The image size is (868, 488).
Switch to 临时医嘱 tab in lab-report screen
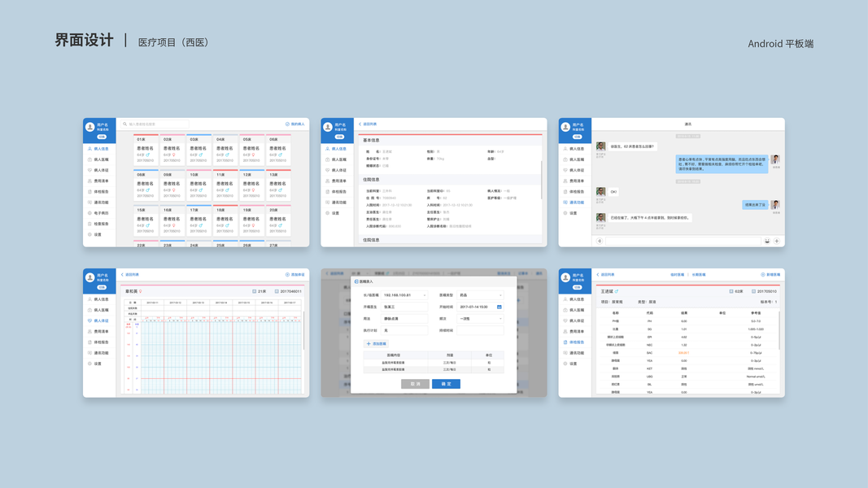click(677, 274)
